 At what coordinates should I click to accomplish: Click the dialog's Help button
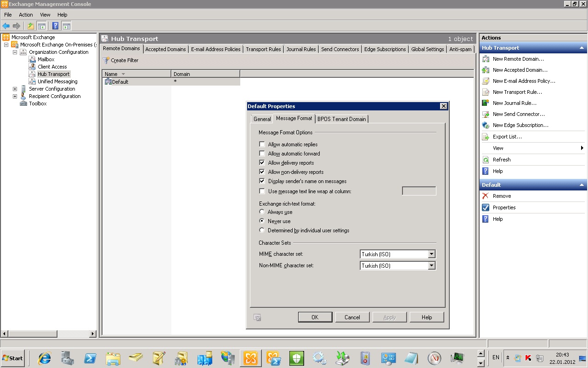point(427,317)
